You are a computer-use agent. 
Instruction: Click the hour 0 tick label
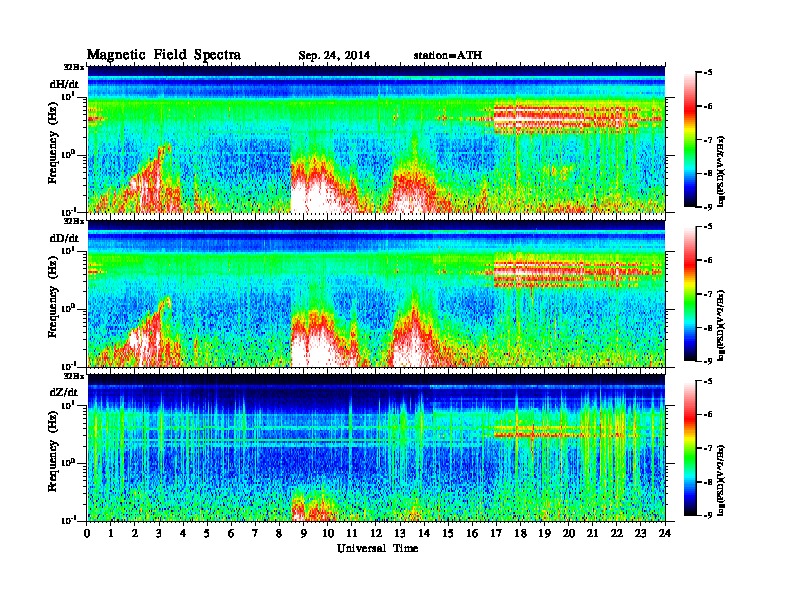pos(87,533)
